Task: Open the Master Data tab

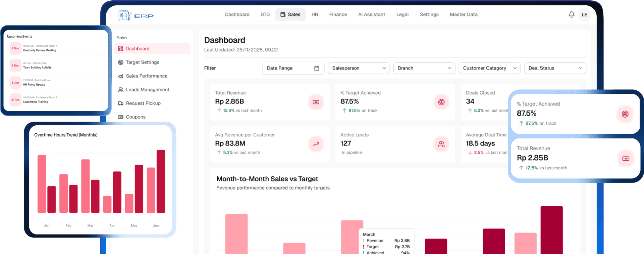Action: click(464, 14)
